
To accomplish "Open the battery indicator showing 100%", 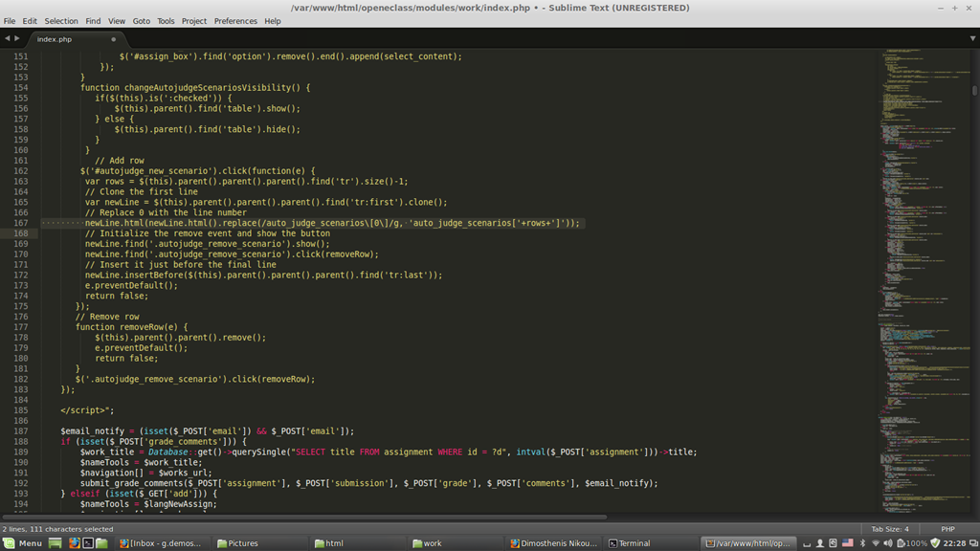I will point(912,543).
